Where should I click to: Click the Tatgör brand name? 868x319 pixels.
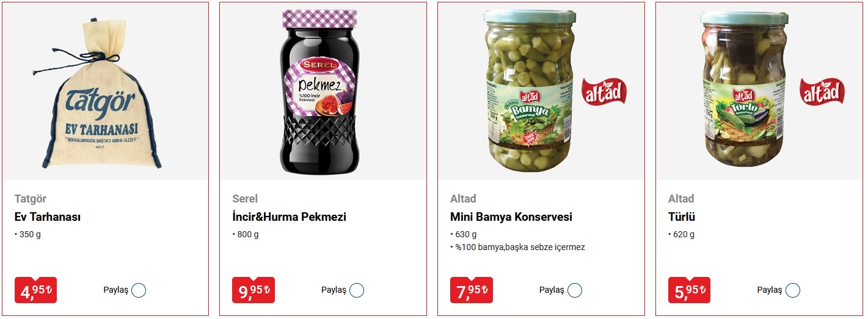coord(31,199)
